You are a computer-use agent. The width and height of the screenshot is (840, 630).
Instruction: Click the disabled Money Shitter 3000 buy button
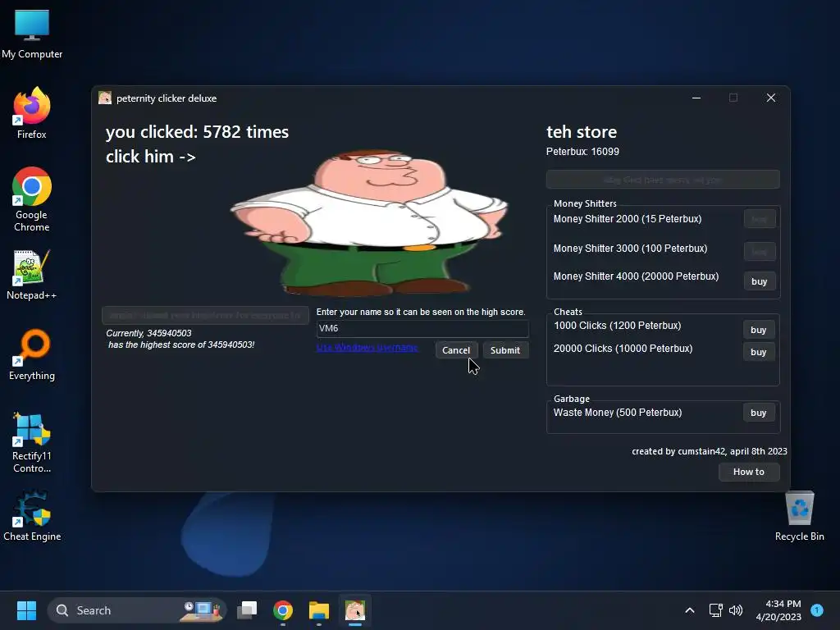point(759,251)
